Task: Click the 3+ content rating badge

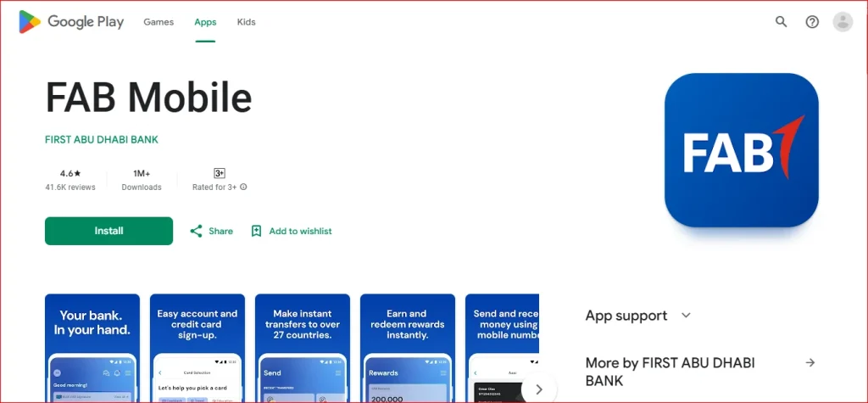Action: 220,174
